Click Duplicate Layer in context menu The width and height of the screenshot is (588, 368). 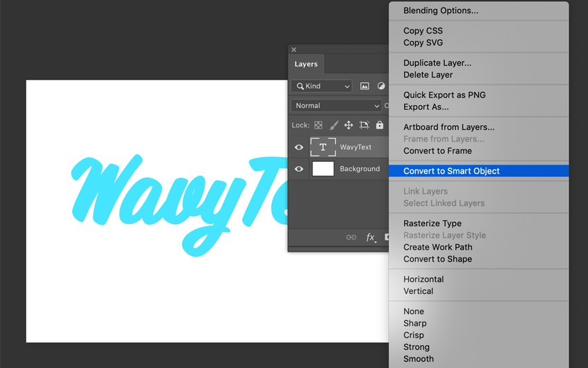tap(437, 63)
